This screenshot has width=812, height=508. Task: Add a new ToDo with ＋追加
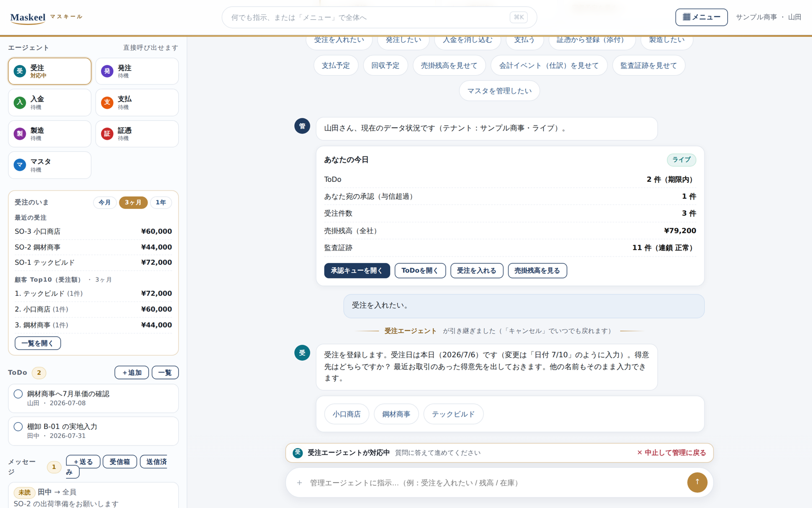click(132, 372)
